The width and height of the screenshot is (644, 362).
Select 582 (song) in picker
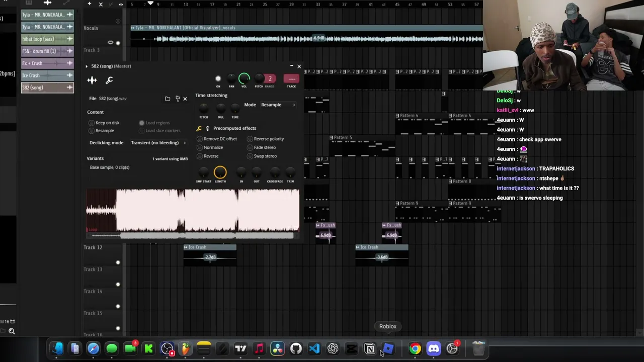[x=47, y=87]
